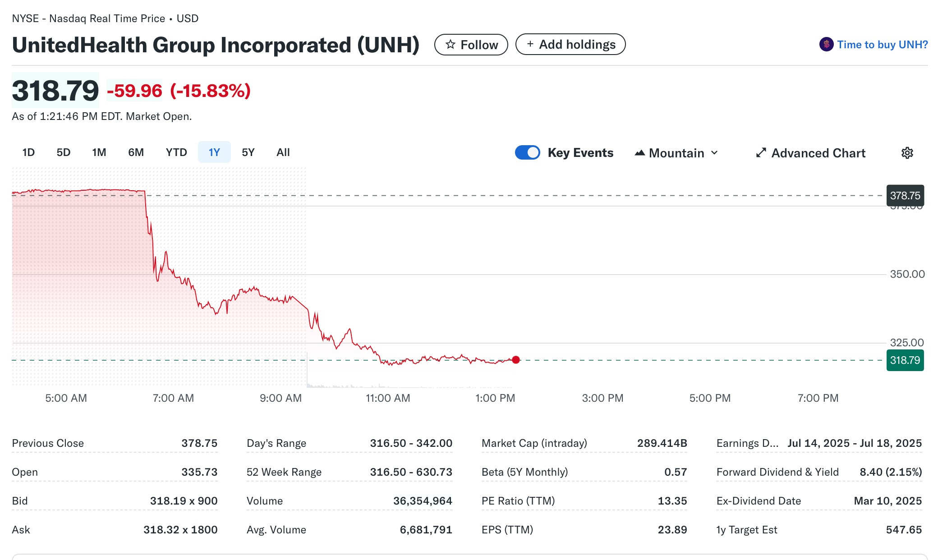Open chart settings gear icon
938x560 pixels.
click(907, 153)
